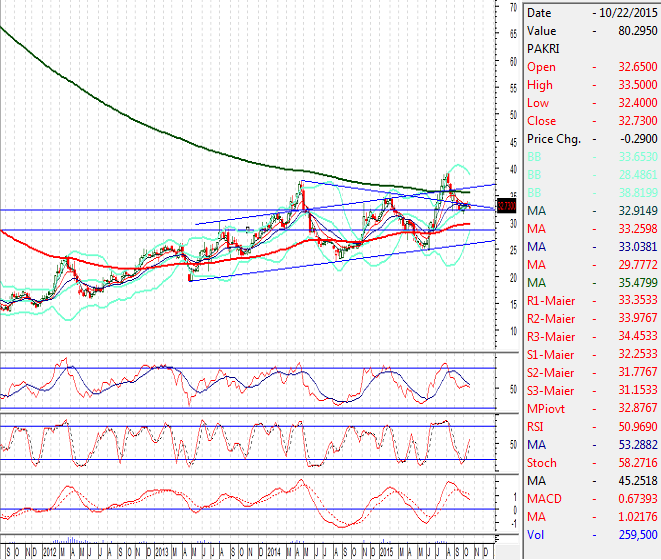Click the R1-Maier resistance label
Screen dimensions: 661x560
pyautogui.click(x=551, y=301)
